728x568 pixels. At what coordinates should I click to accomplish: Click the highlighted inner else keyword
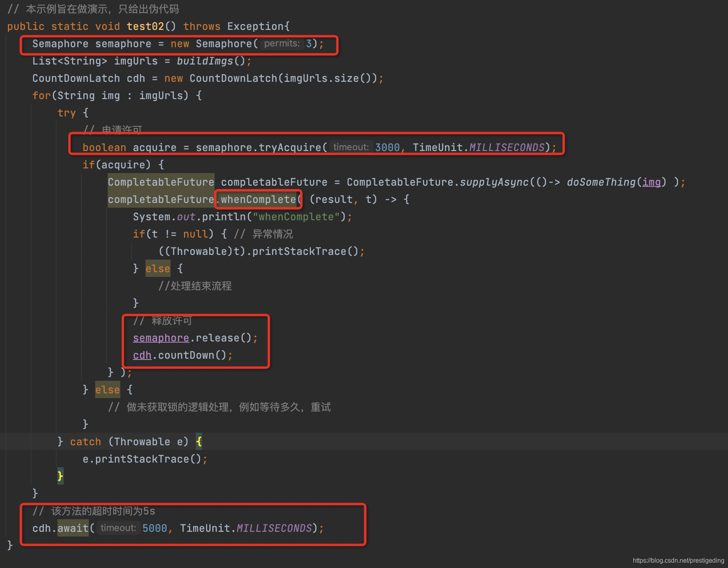pos(158,269)
